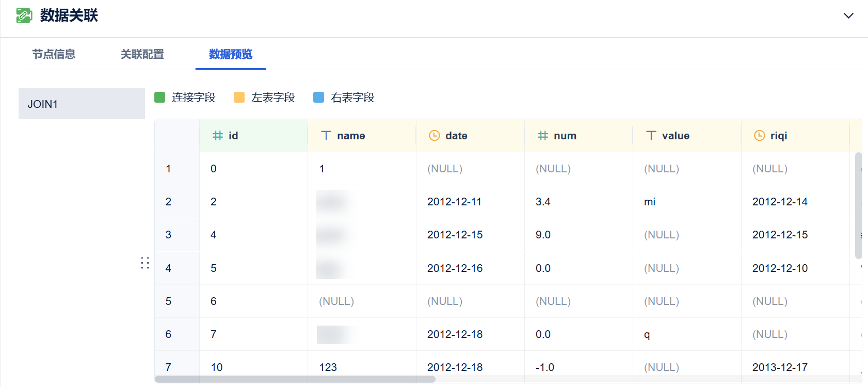Click the riqi column header label
This screenshot has width=868, height=387.
point(779,136)
